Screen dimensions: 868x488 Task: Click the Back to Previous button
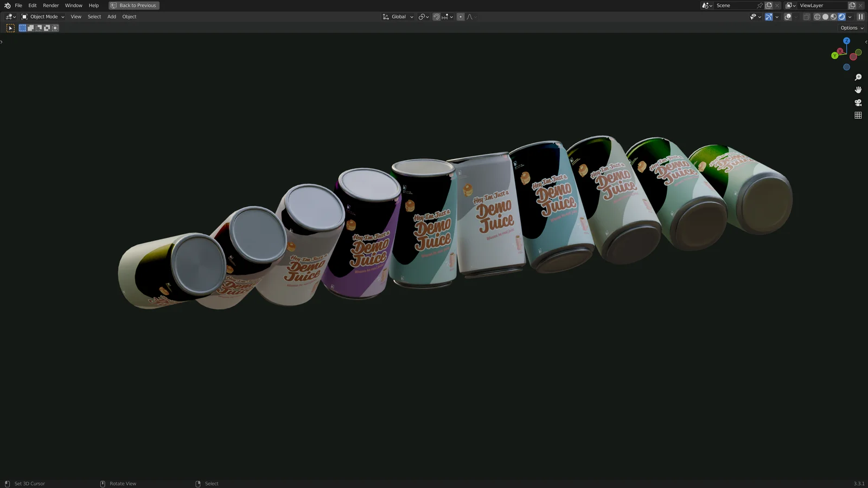[x=134, y=5]
